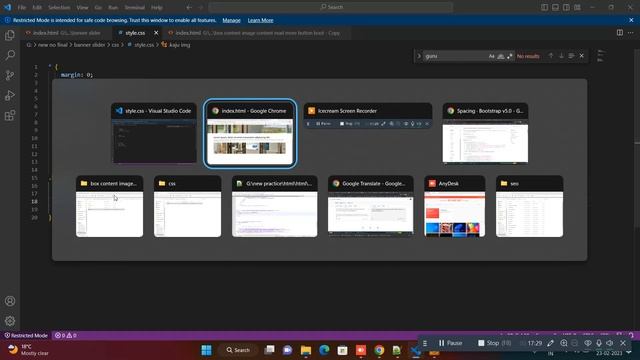
Task: Expand the replace row in find widget
Action: tap(418, 56)
